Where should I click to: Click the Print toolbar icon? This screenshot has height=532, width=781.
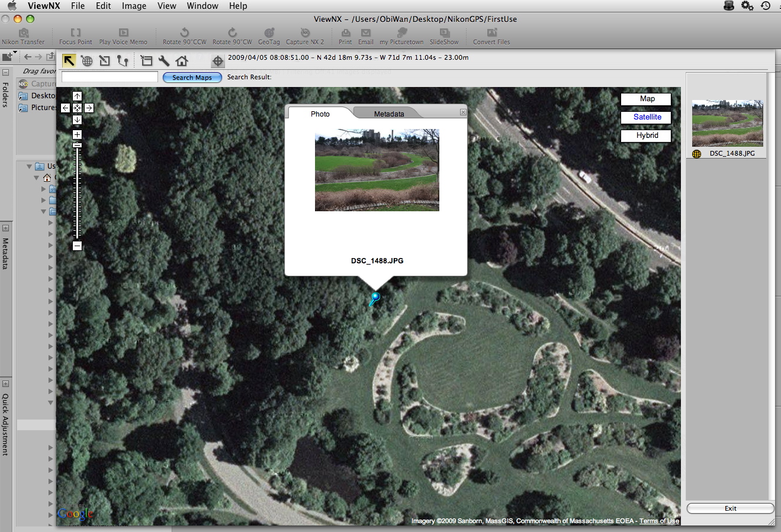(345, 36)
